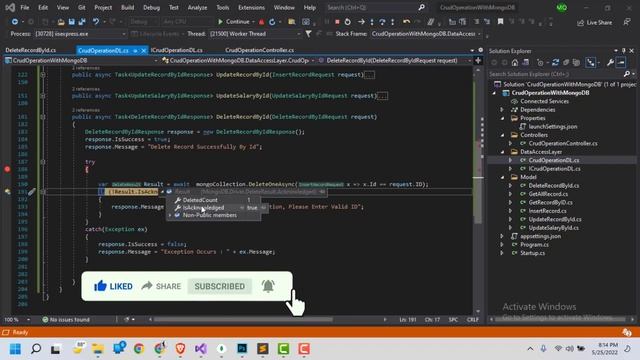Click the Undo arrow icon
Screen dimensions: 640x360
(x=96, y=22)
